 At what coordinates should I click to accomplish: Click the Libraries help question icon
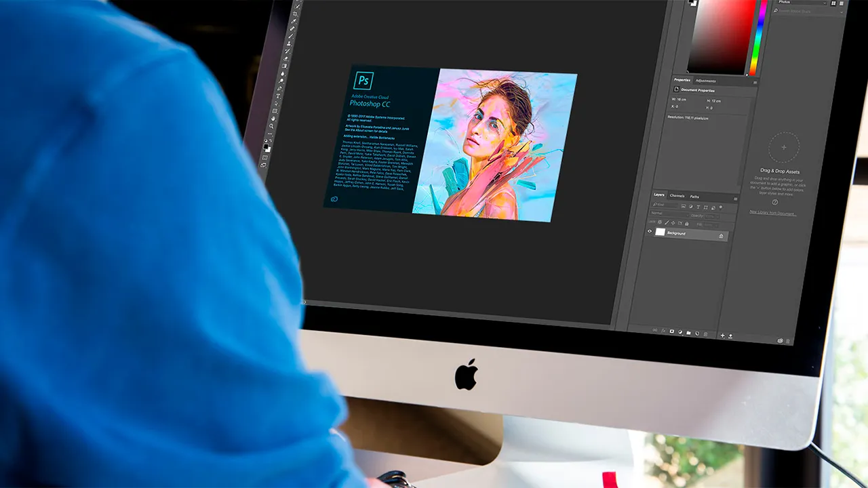pyautogui.click(x=775, y=201)
